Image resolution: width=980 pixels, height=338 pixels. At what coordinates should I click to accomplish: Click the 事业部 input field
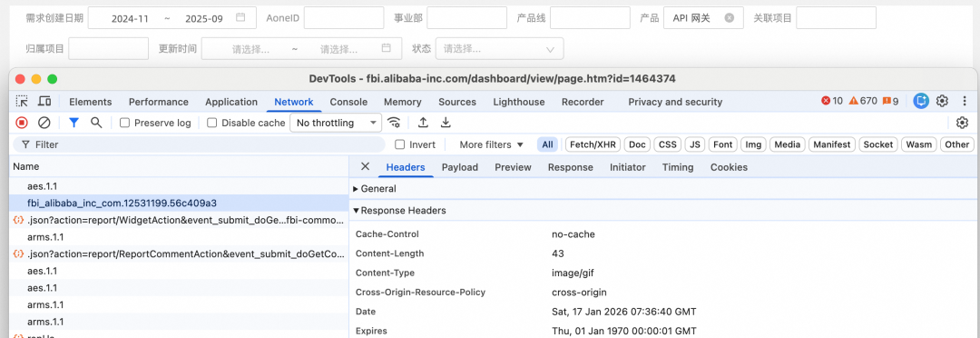pyautogui.click(x=467, y=18)
